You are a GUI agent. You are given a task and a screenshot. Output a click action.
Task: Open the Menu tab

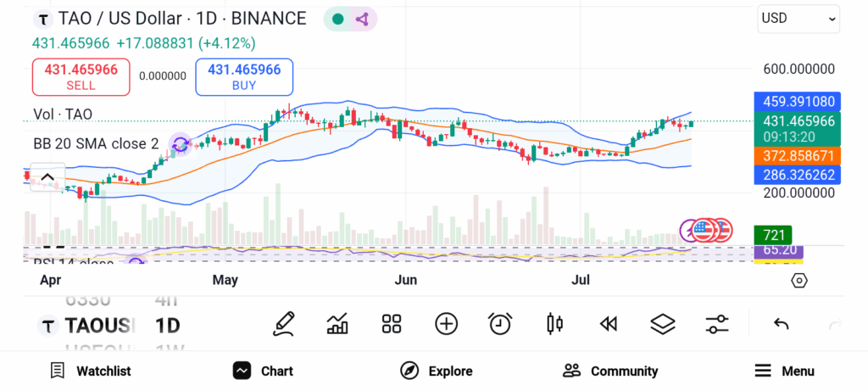pos(785,371)
